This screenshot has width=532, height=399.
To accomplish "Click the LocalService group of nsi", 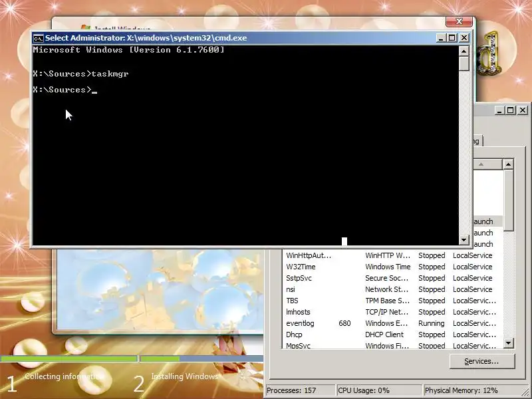I will point(472,289).
